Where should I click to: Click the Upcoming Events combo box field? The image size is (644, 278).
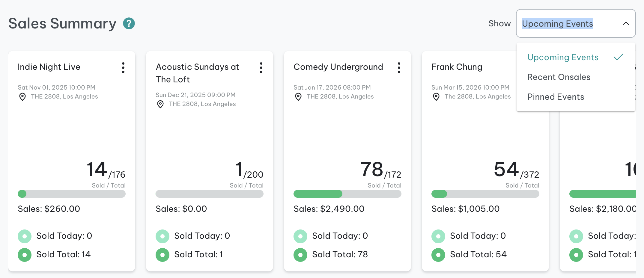[576, 23]
